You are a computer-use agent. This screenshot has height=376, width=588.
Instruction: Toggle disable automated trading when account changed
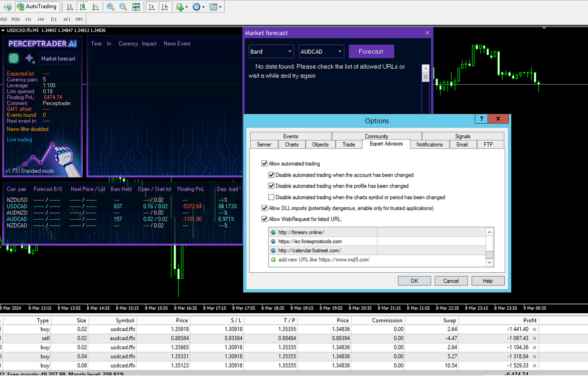coord(271,175)
